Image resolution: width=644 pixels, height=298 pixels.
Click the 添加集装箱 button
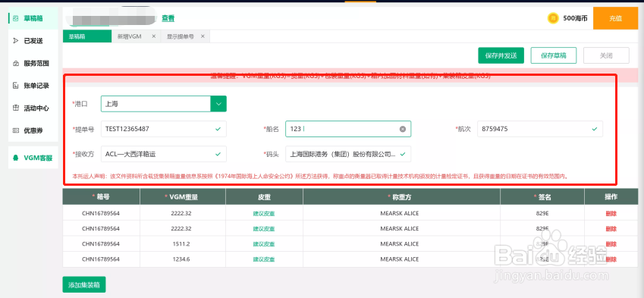[x=84, y=285]
